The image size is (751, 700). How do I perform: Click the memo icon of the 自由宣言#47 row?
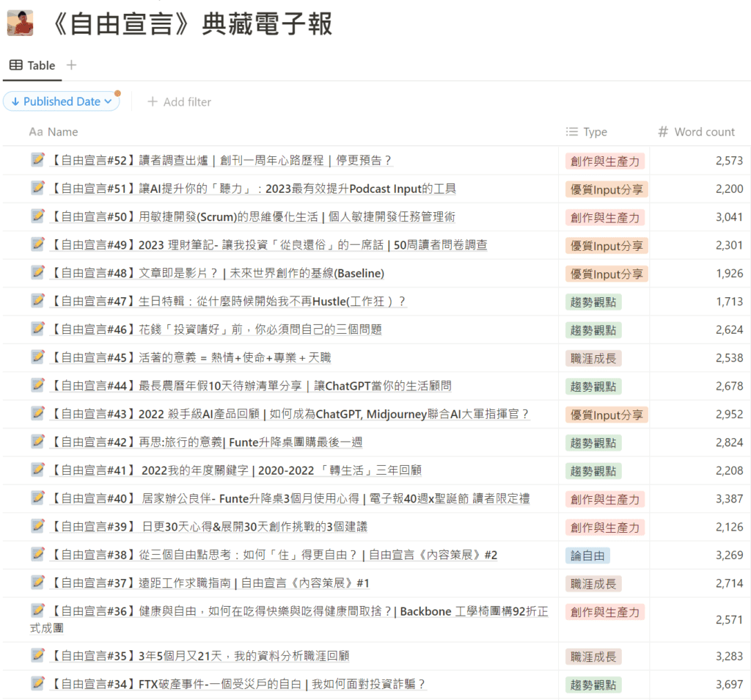pyautogui.click(x=38, y=301)
